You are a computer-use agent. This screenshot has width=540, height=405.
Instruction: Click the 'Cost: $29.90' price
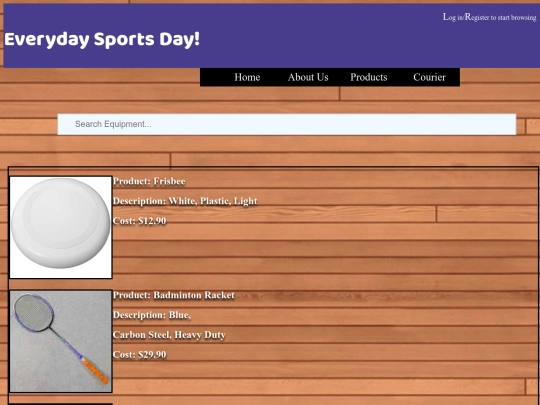coord(139,354)
